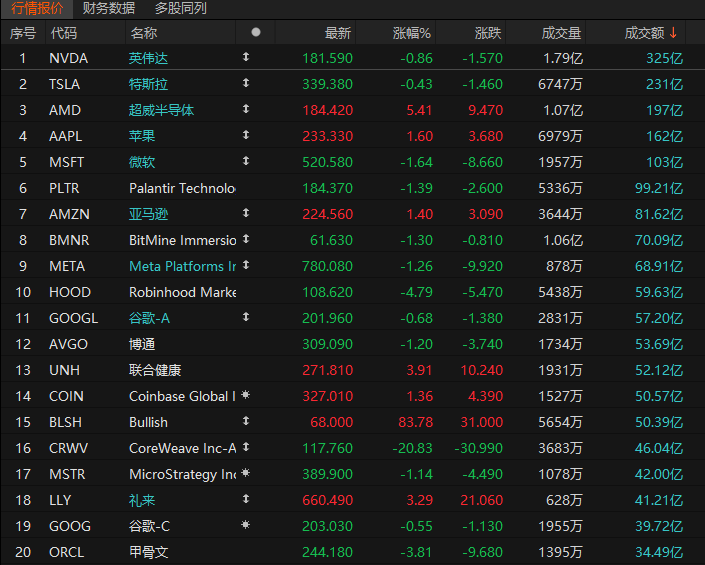Click the gray circle icon in the header

coord(256,32)
